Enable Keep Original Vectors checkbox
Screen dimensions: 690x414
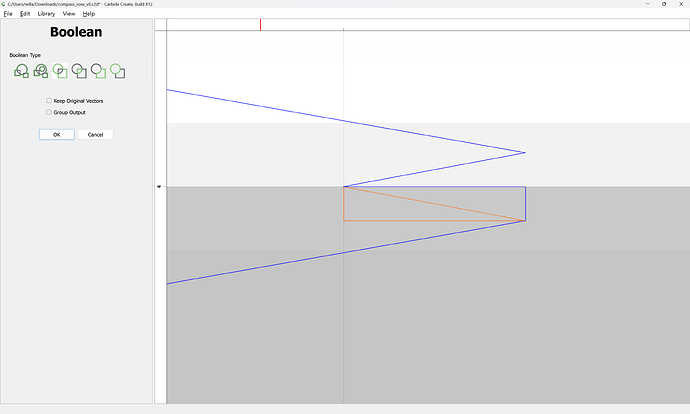[x=49, y=101]
